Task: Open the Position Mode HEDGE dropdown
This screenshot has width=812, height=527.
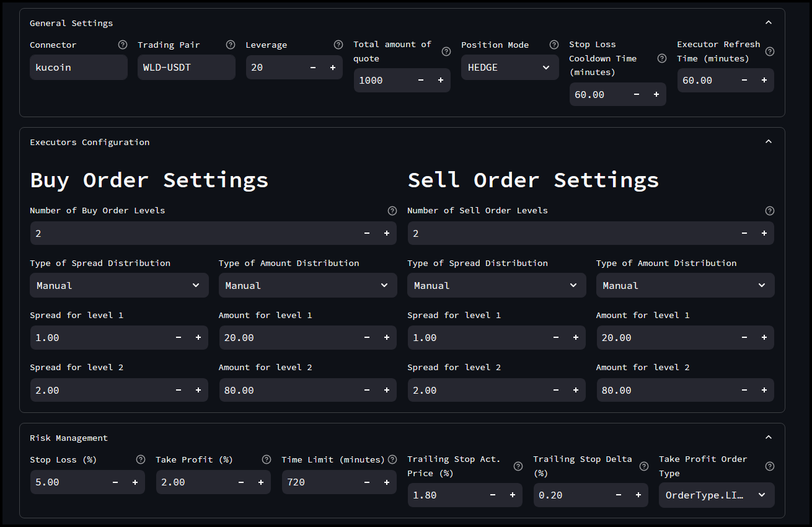Action: pyautogui.click(x=510, y=67)
